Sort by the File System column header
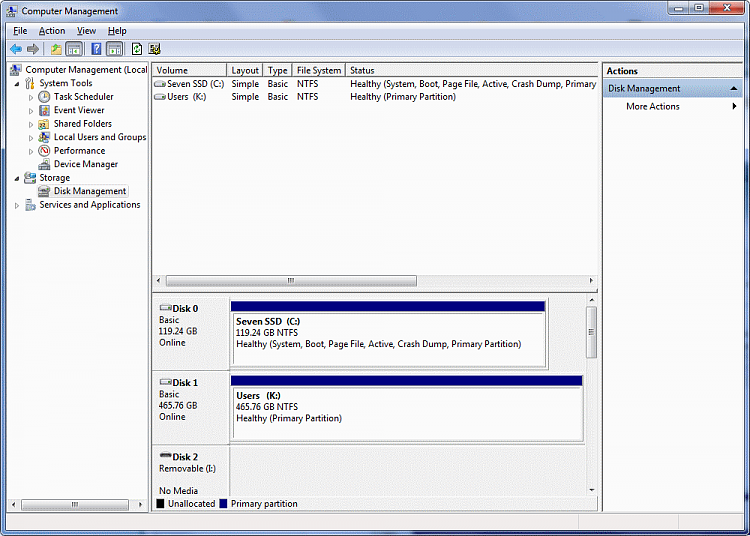The height and width of the screenshot is (536, 750). 319,70
